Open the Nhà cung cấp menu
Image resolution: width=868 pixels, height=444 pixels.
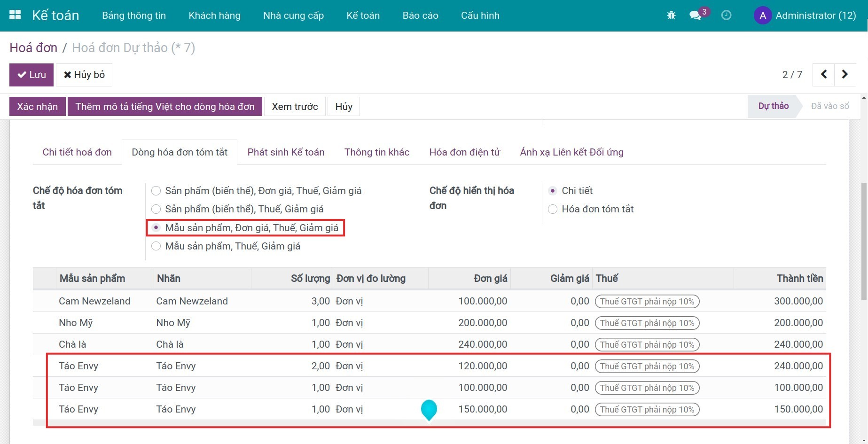(293, 16)
